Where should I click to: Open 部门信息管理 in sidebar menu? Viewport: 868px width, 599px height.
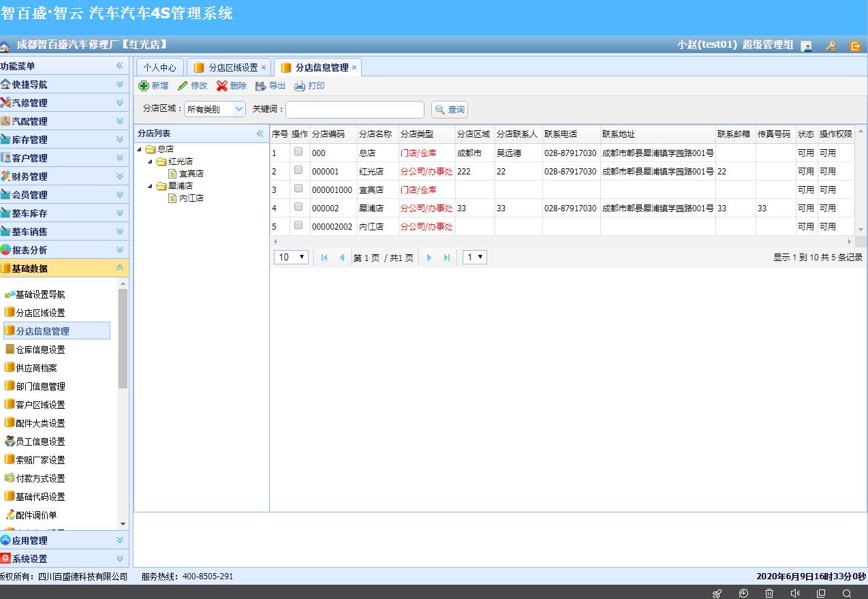[40, 386]
